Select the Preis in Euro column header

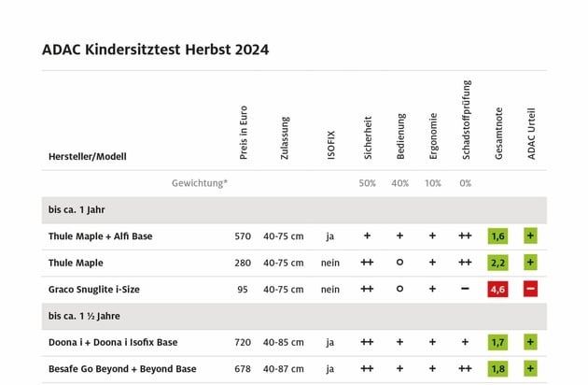244,133
